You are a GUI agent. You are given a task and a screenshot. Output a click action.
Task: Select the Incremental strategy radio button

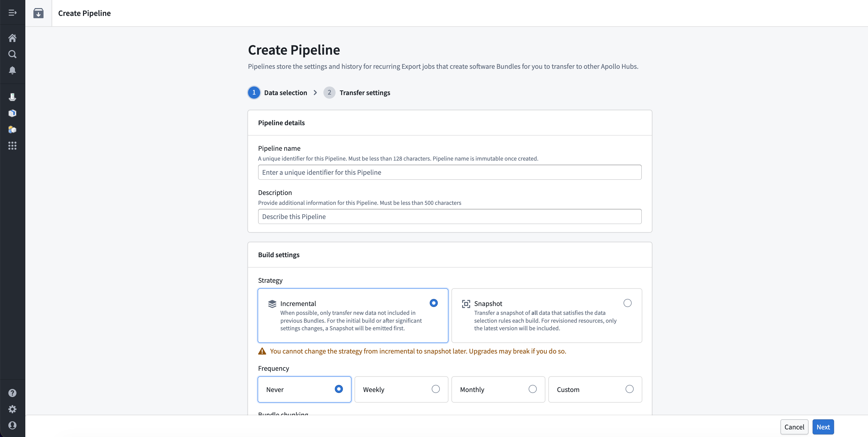(x=434, y=303)
